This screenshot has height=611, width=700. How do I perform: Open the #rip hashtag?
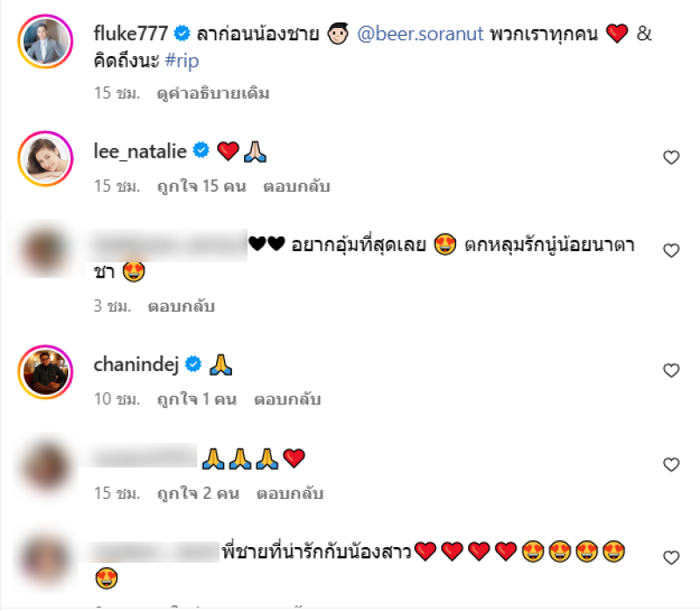[x=182, y=60]
